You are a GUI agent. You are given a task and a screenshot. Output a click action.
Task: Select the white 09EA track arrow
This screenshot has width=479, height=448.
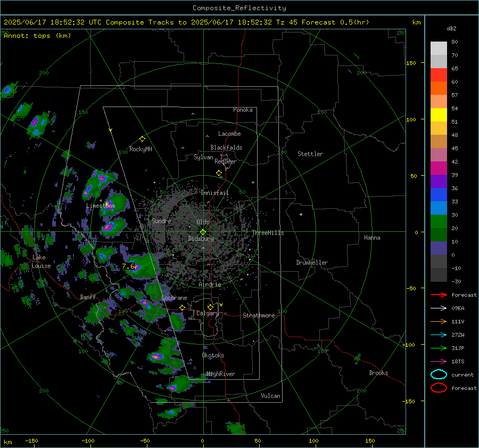click(439, 308)
